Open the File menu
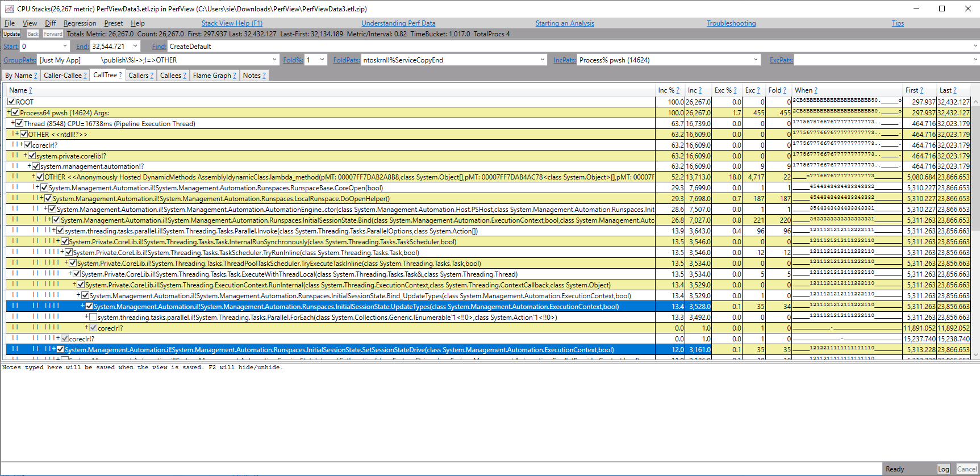The image size is (980, 476). tap(10, 23)
